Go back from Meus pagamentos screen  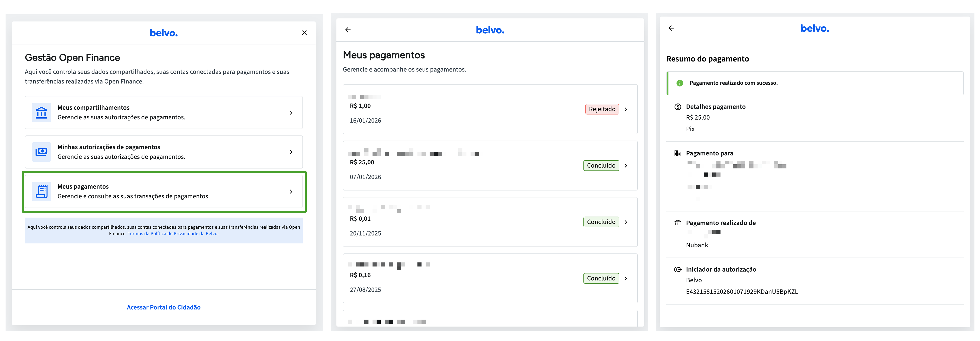pos(348,30)
